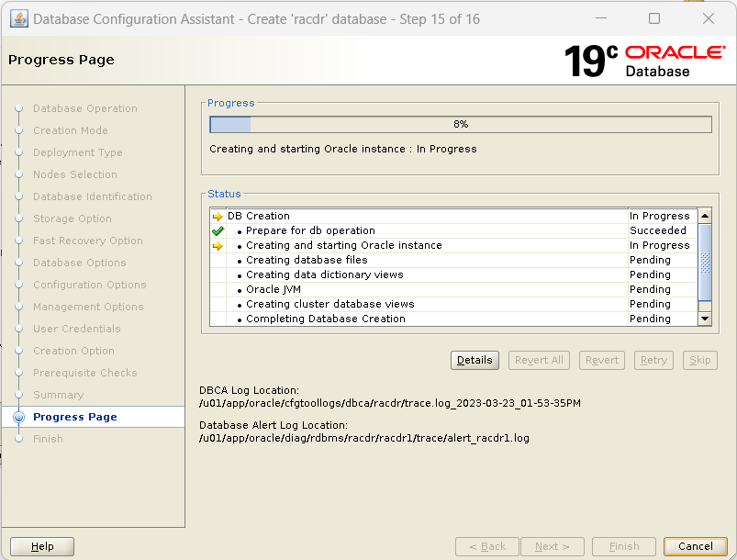Click the DBCA trace log path text
The image size is (737, 560).
coord(390,403)
